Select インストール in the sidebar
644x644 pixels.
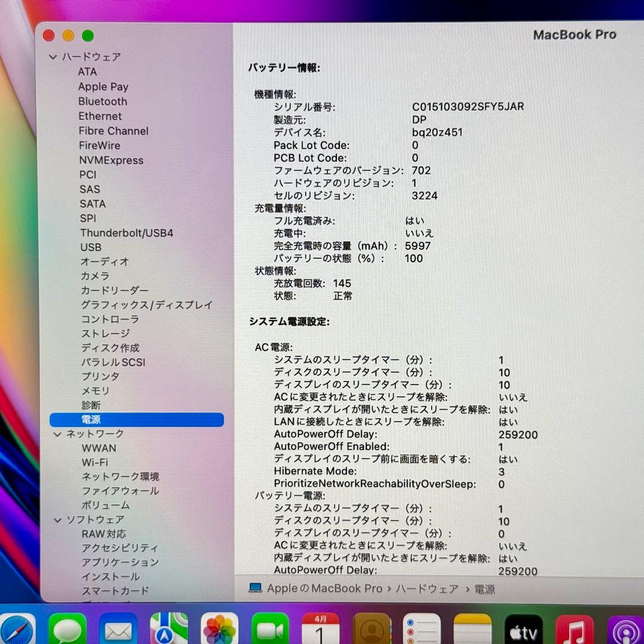click(111, 577)
